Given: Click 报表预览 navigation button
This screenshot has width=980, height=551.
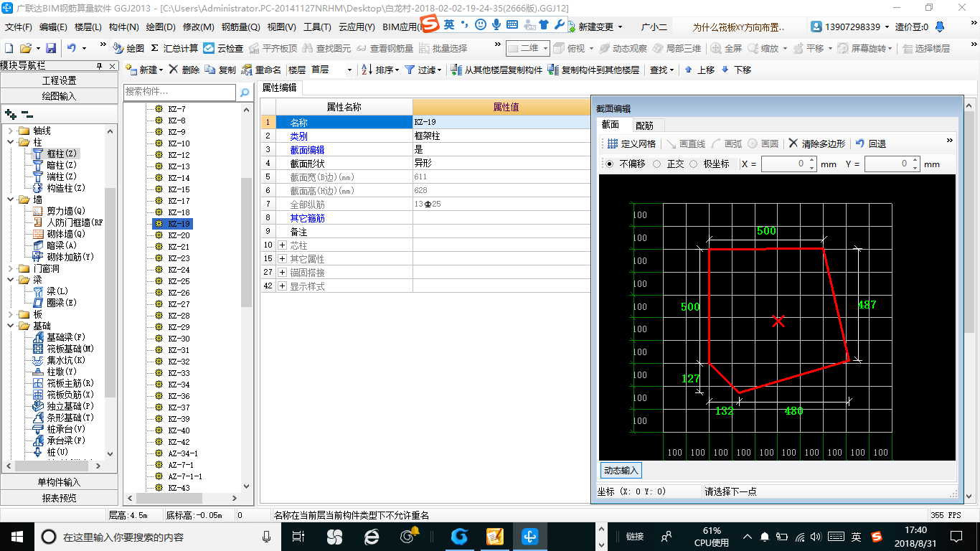Looking at the screenshot, I should pyautogui.click(x=59, y=497).
